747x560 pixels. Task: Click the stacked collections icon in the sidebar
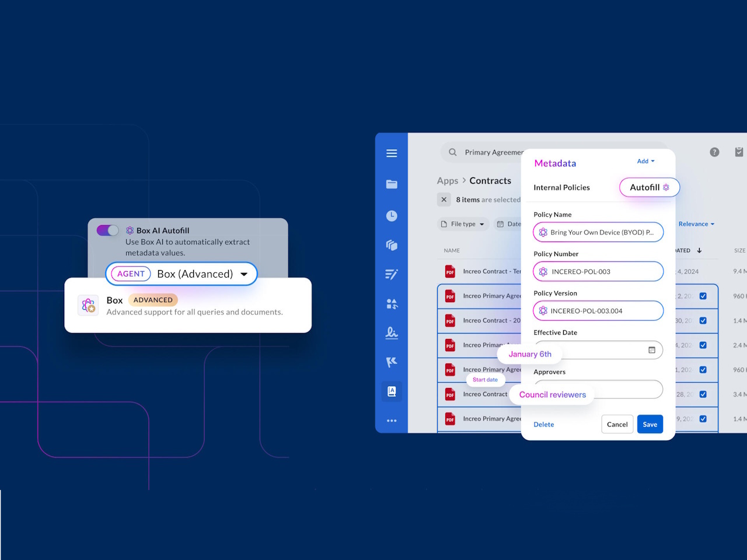392,245
